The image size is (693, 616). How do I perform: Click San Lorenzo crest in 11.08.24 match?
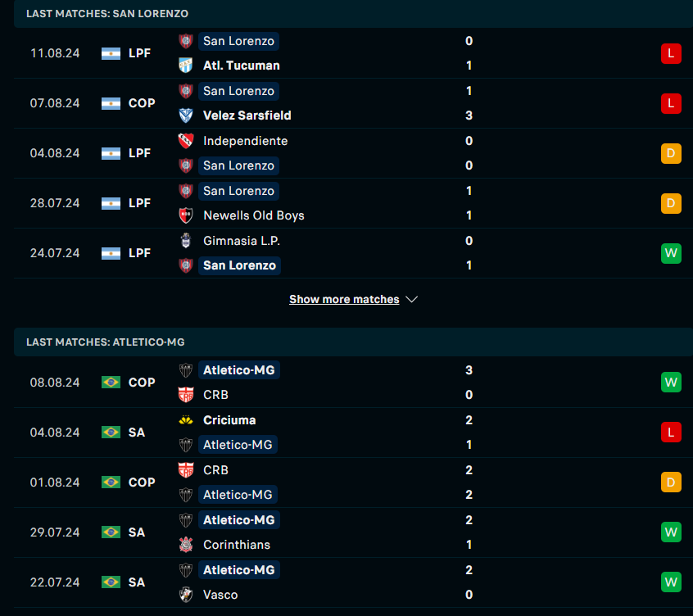point(186,41)
